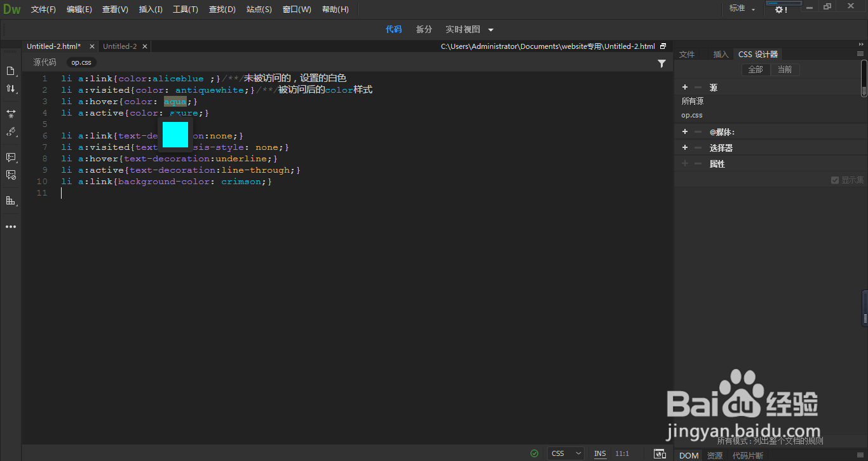Select the 当前 mode button
Image resolution: width=868 pixels, height=461 pixels.
(x=785, y=70)
